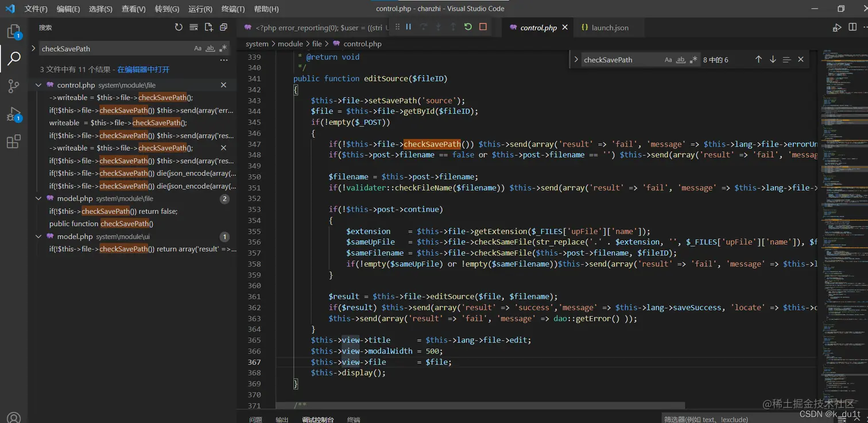Open the Source Control view in activity bar
868x423 pixels.
coord(14,86)
